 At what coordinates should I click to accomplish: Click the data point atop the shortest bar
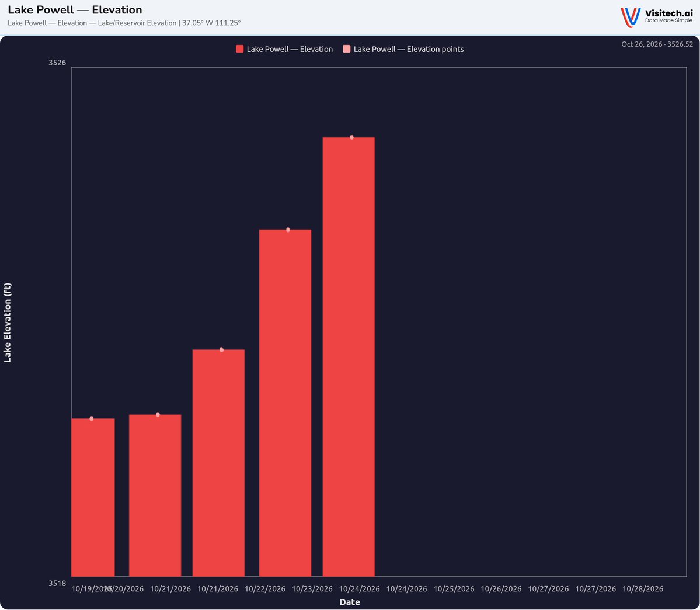92,419
